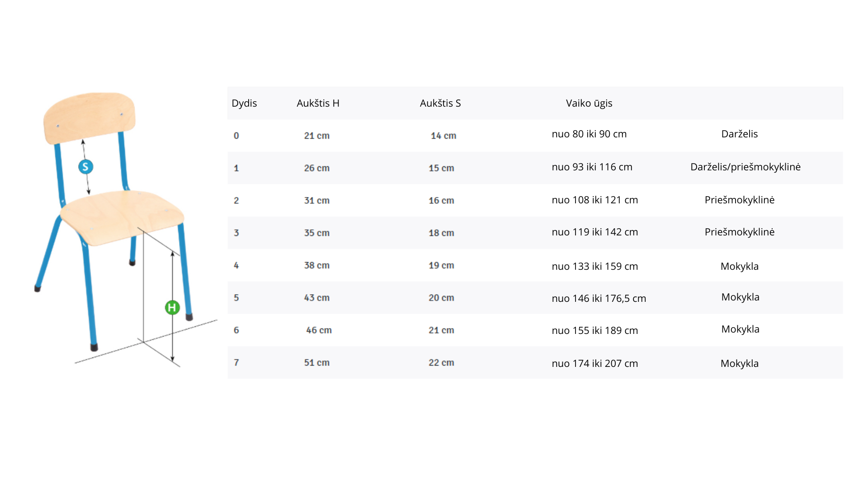Click the 35 cm value in size 3 row

316,233
